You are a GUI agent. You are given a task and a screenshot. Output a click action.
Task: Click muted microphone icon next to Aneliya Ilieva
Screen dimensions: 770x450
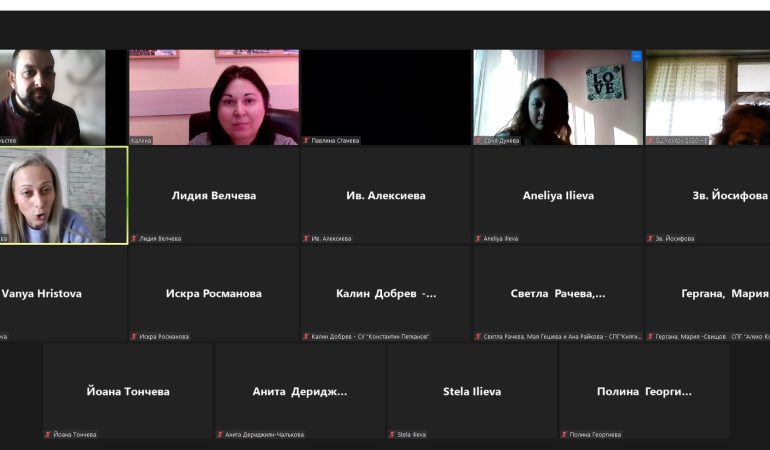click(x=478, y=239)
